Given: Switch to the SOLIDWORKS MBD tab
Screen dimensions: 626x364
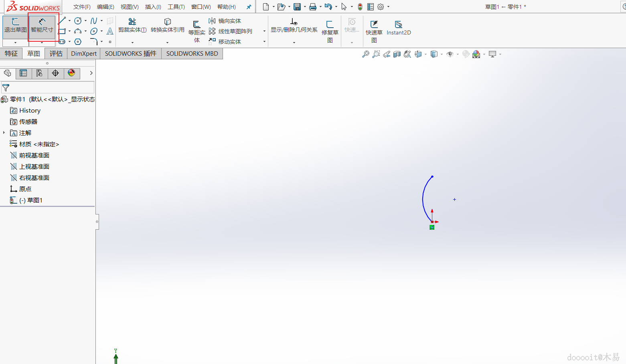Looking at the screenshot, I should [x=192, y=54].
